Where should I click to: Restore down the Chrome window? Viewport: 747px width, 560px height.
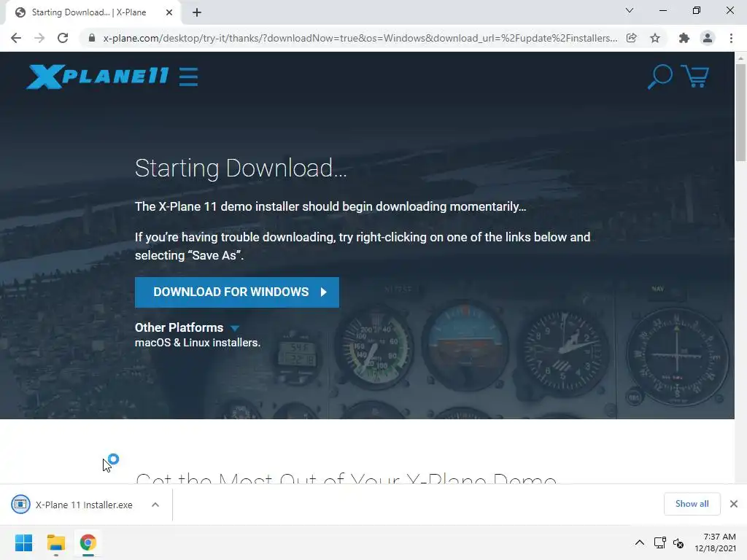coord(697,10)
